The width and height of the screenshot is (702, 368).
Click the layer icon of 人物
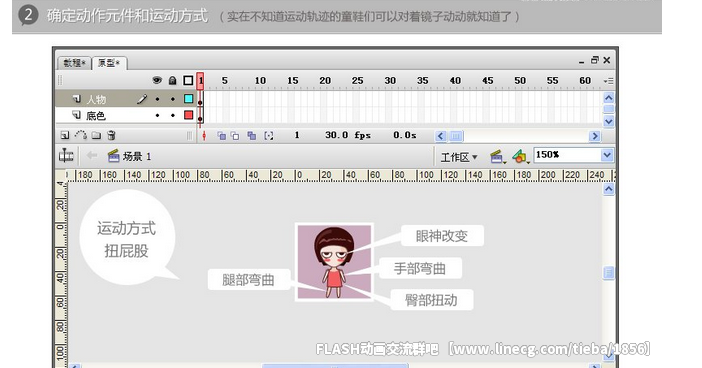77,98
